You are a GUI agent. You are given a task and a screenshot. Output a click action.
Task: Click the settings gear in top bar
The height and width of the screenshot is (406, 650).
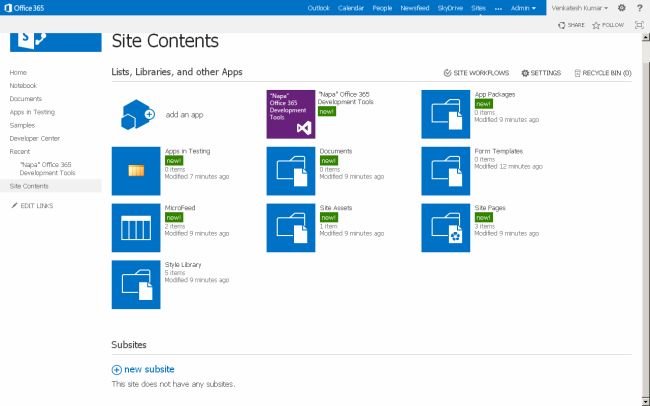click(621, 8)
